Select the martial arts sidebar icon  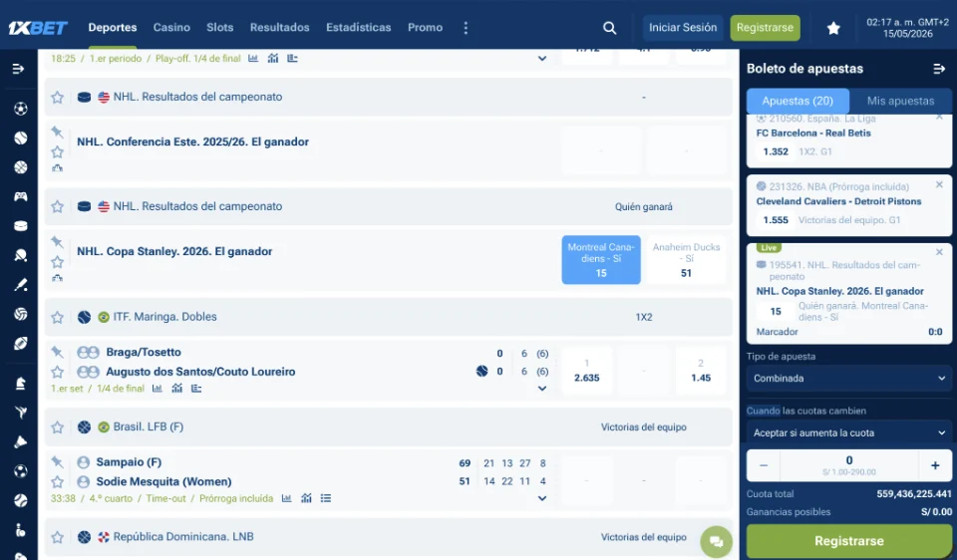pos(21,413)
